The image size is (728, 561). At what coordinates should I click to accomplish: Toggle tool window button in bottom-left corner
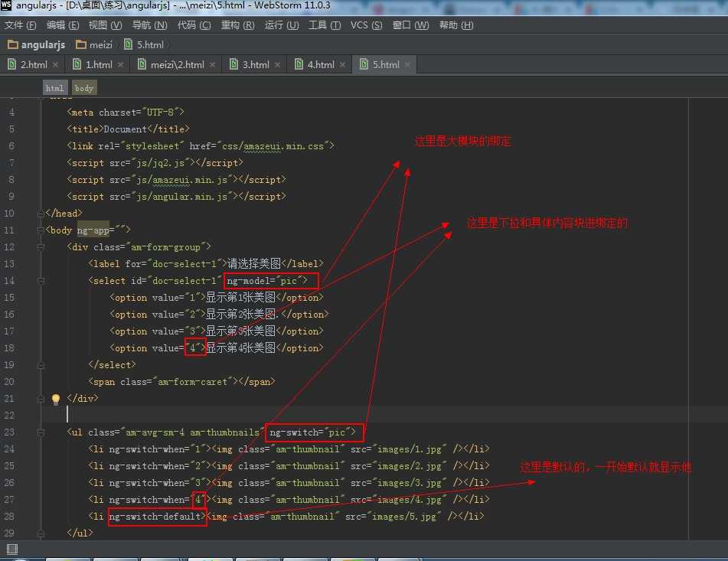(x=12, y=550)
